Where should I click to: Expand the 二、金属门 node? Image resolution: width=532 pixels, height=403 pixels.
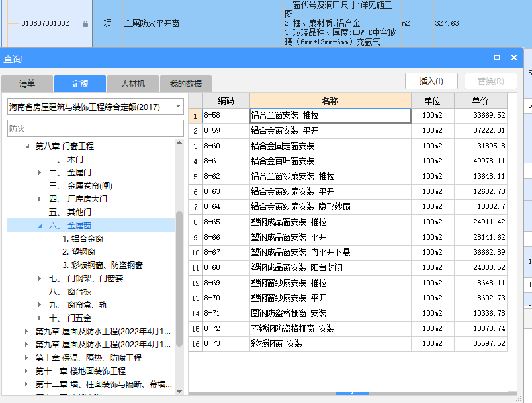40,173
